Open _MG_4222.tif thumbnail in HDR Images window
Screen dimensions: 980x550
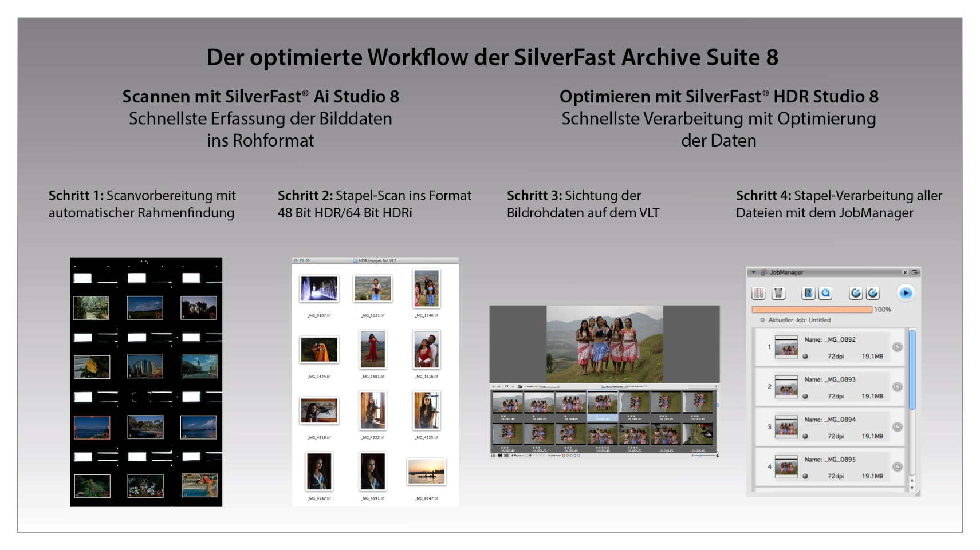click(x=373, y=410)
